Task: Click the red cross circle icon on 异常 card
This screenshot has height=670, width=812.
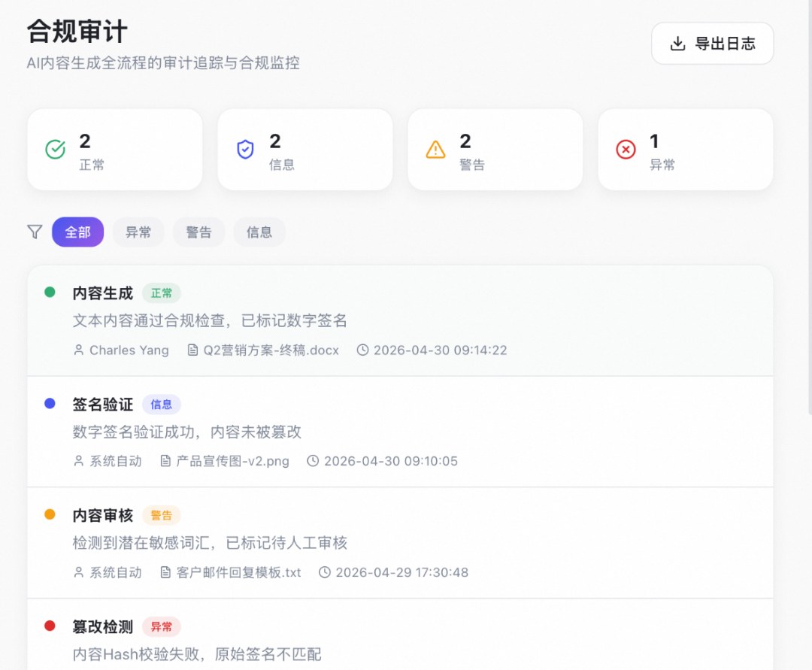Action: coord(626,150)
